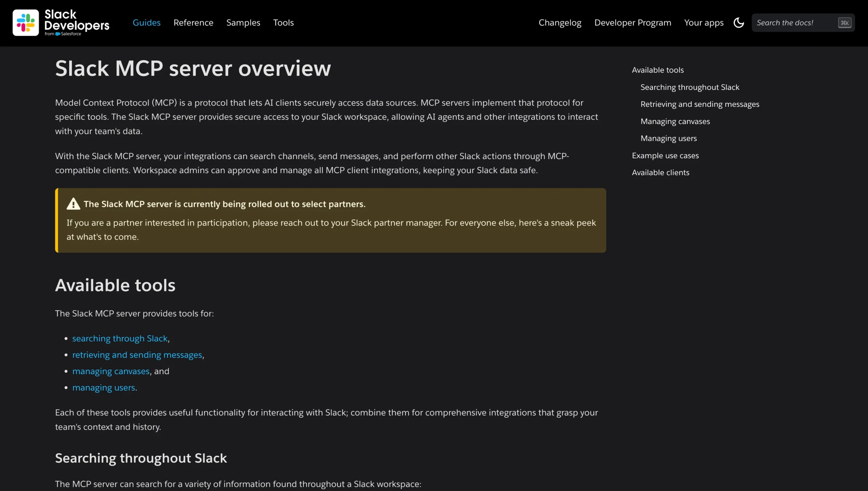Open the Samples navigation item
This screenshot has width=868, height=491.
[x=243, y=22]
